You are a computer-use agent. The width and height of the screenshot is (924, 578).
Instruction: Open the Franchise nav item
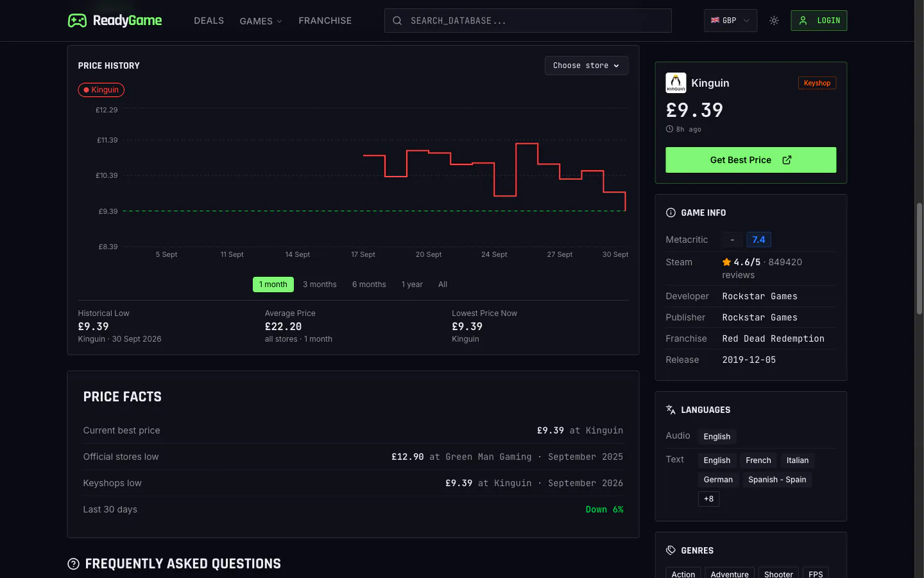pyautogui.click(x=325, y=21)
